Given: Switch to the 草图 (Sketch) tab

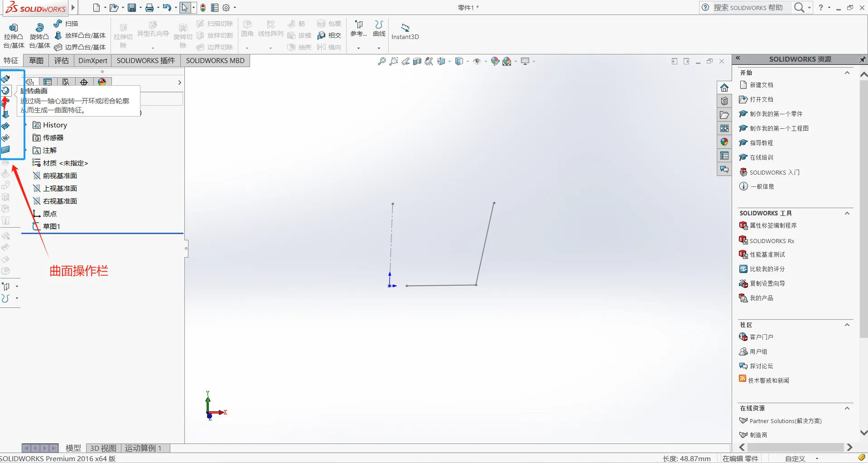Looking at the screenshot, I should (36, 61).
